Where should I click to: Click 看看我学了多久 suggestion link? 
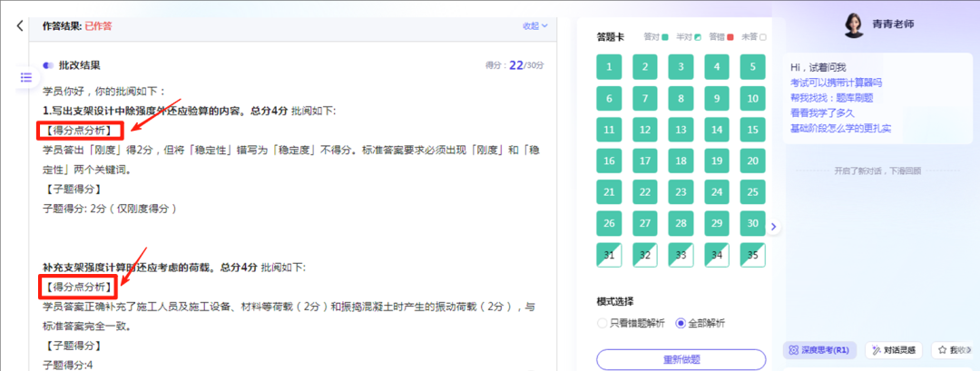point(822,113)
